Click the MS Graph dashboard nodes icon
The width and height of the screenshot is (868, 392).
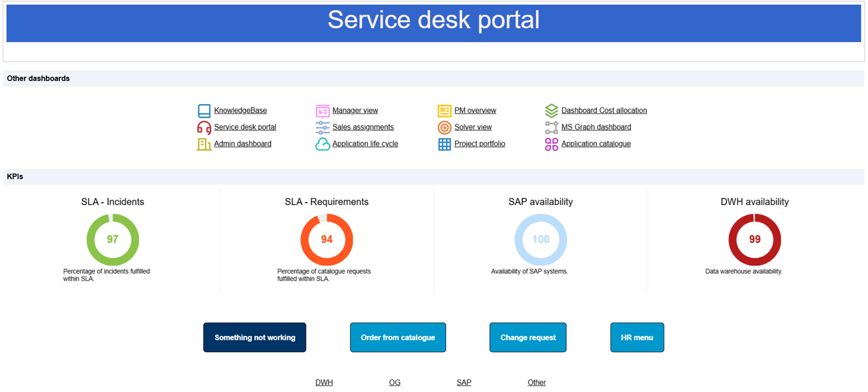click(x=552, y=128)
